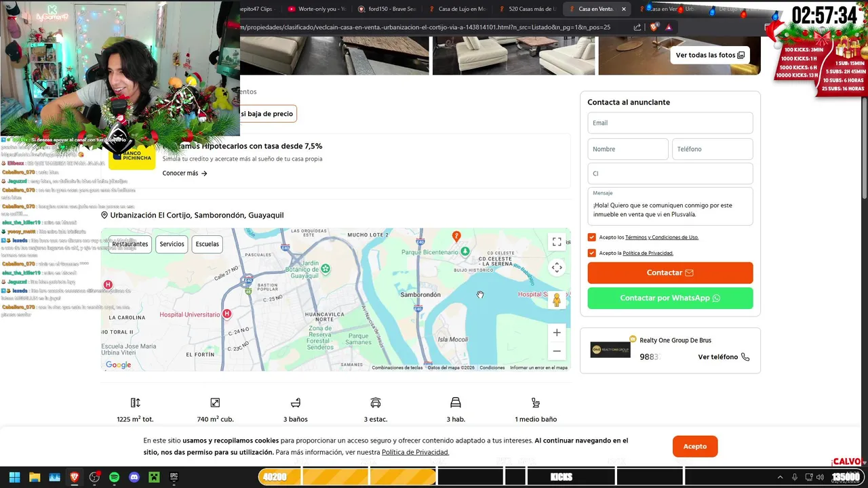Open Spotify from taskbar
Viewport: 868px width, 488px height.
pyautogui.click(x=114, y=477)
